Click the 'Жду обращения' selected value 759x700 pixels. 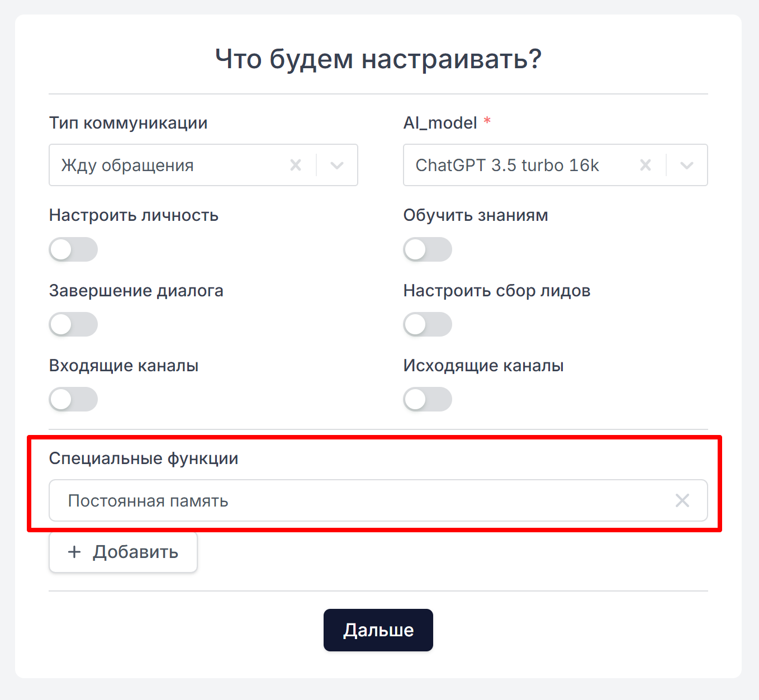127,165
